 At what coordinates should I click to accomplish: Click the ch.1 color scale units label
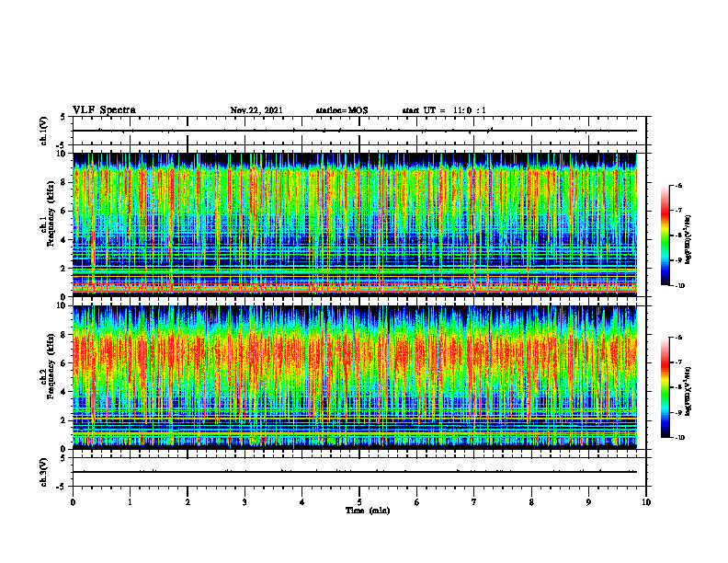click(x=689, y=239)
